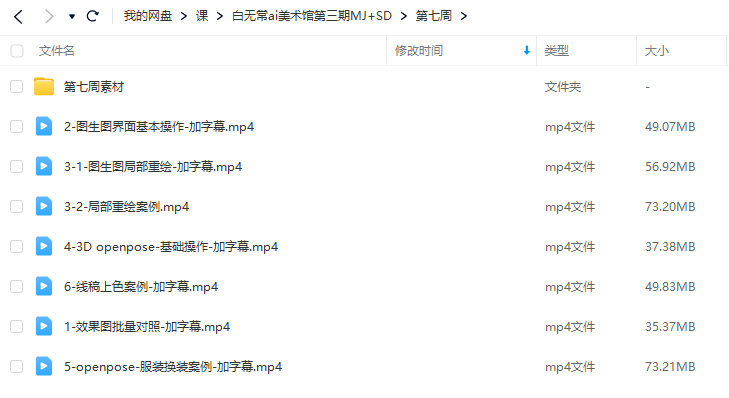The image size is (729, 398).
Task: Click the video icon of 4-3D openpose-基础操作-加字幕.mp4
Action: [44, 246]
